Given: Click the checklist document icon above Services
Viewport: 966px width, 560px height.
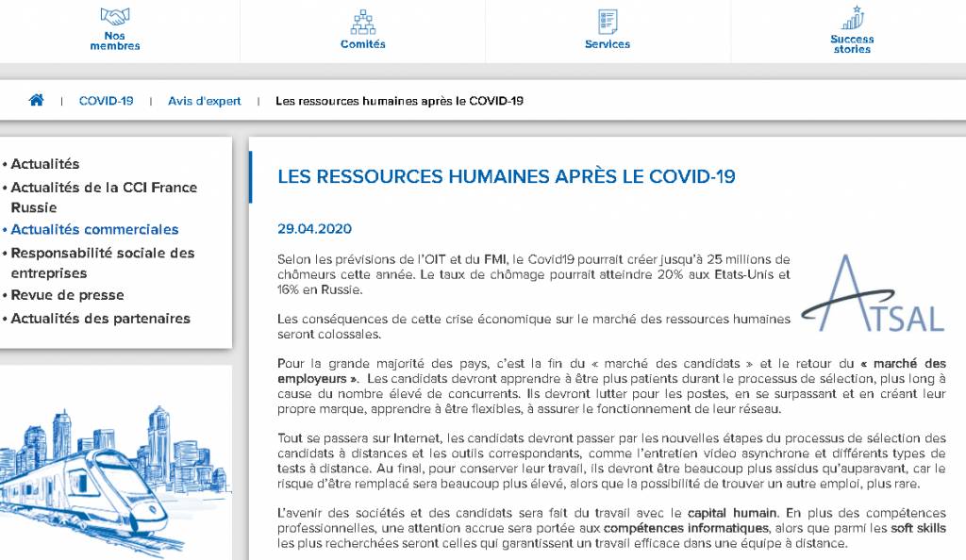Looking at the screenshot, I should click(608, 21).
